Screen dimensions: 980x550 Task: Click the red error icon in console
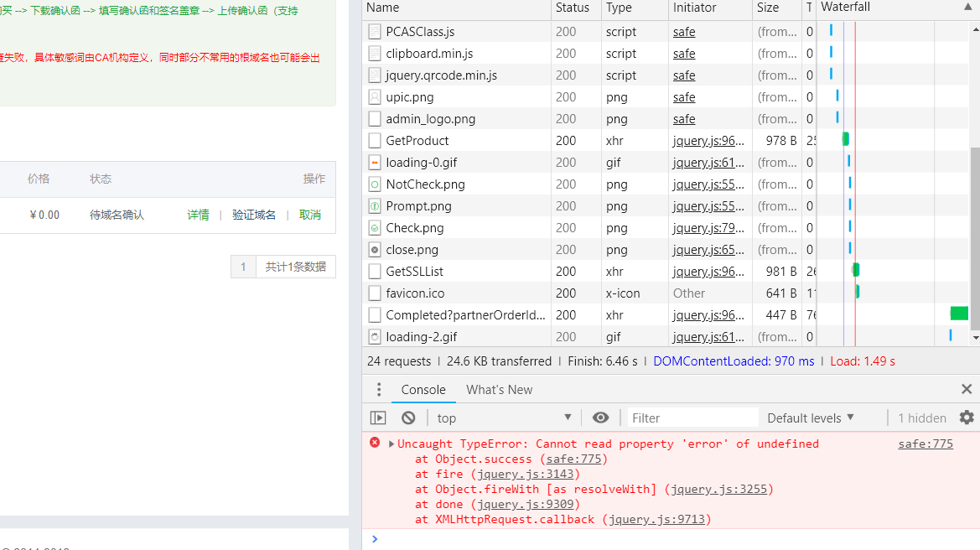[375, 443]
